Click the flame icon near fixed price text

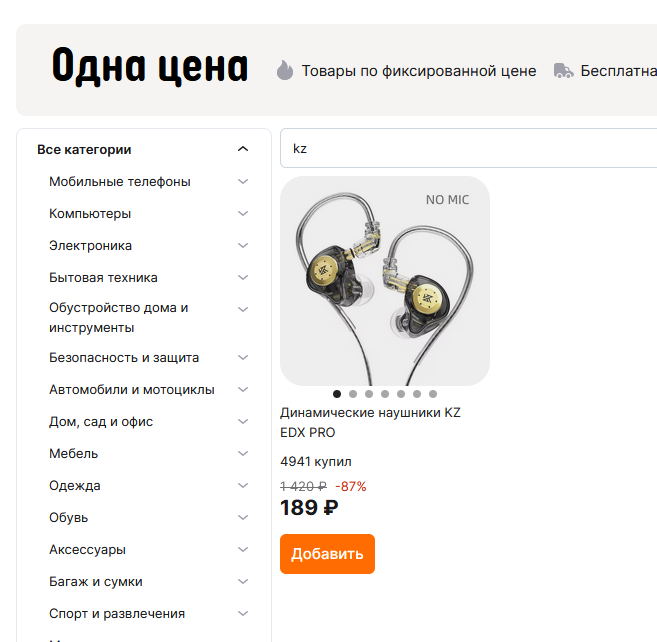(x=285, y=70)
